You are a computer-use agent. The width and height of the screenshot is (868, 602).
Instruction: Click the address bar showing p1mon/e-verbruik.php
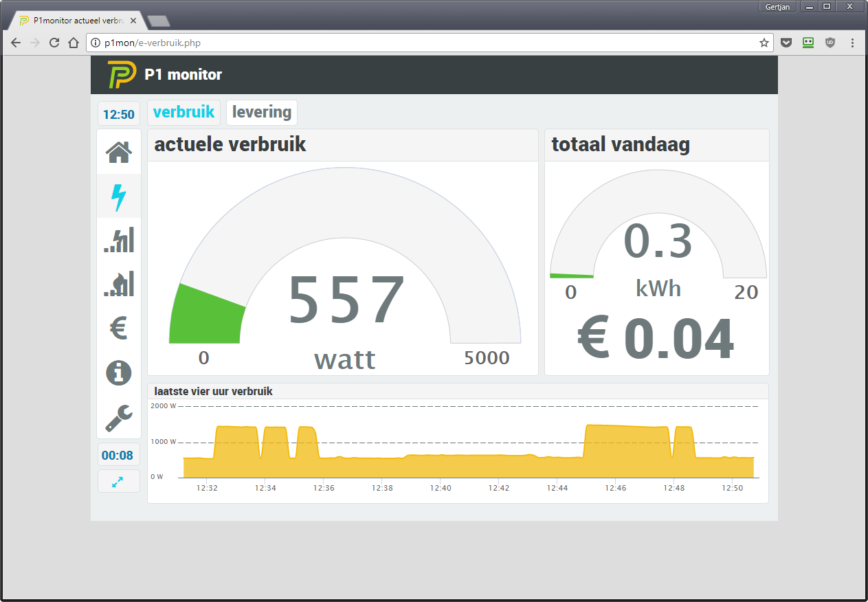tap(430, 43)
